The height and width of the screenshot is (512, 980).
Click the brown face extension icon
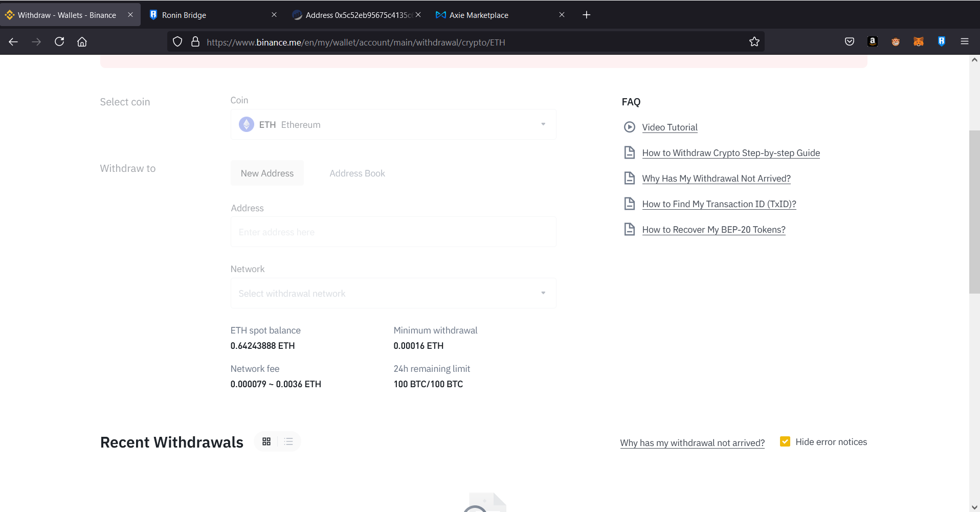(896, 42)
